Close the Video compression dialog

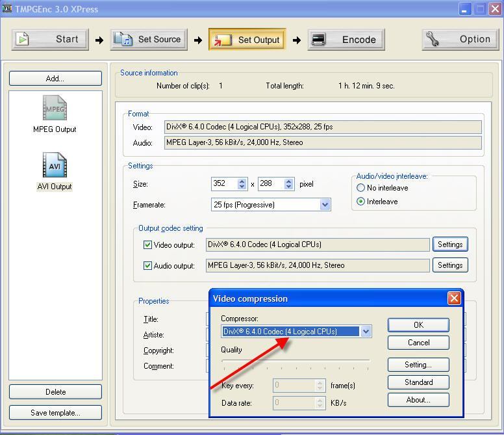(x=454, y=298)
